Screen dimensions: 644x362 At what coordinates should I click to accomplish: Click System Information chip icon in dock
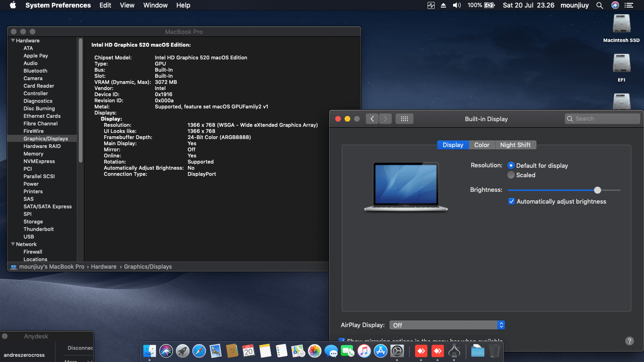coord(454,351)
